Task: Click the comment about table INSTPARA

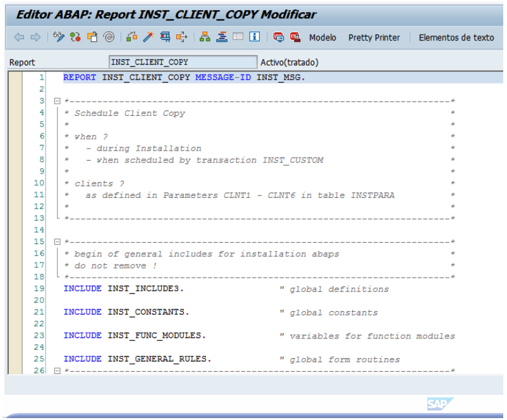Action: pyautogui.click(x=240, y=195)
